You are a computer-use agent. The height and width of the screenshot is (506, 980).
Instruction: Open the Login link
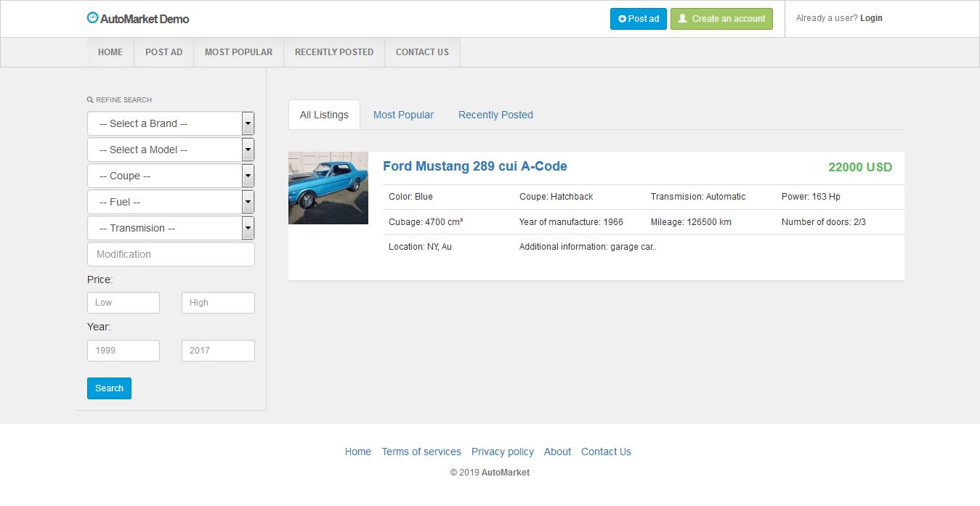click(871, 18)
